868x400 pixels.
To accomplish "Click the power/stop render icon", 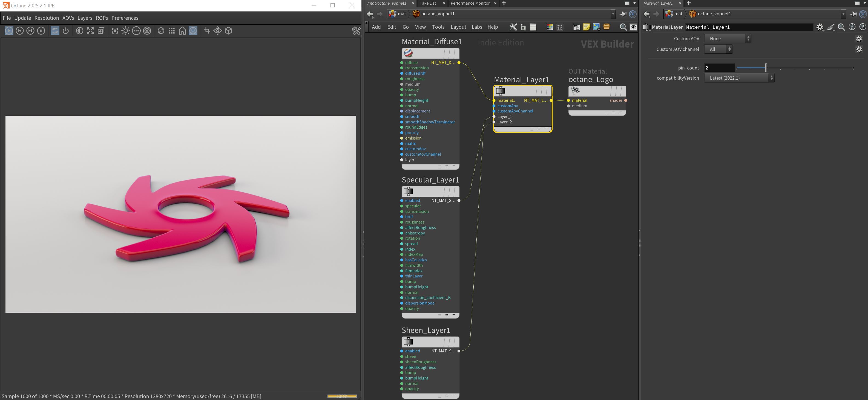I will click(x=66, y=31).
